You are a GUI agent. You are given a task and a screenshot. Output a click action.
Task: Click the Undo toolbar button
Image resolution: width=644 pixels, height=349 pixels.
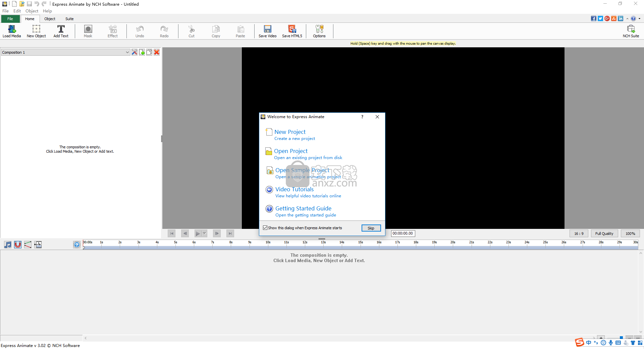[x=140, y=31]
